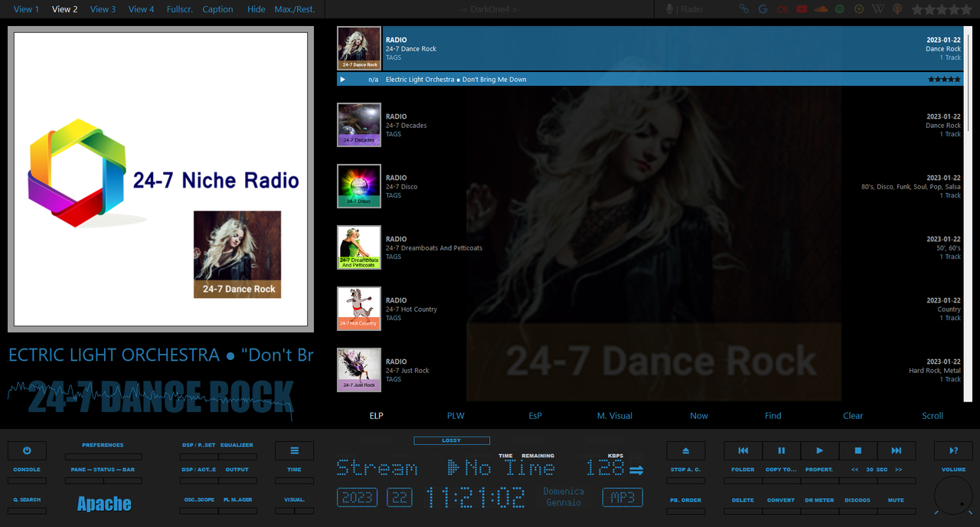980x527 pixels.
Task: Click the orange podcast icon
Action: tap(897, 9)
